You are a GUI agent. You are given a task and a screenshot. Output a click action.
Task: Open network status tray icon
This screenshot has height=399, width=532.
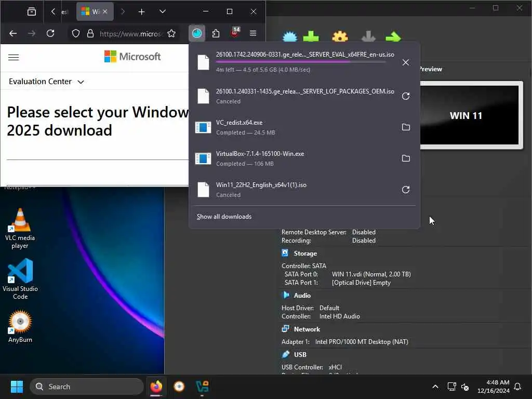pyautogui.click(x=451, y=387)
